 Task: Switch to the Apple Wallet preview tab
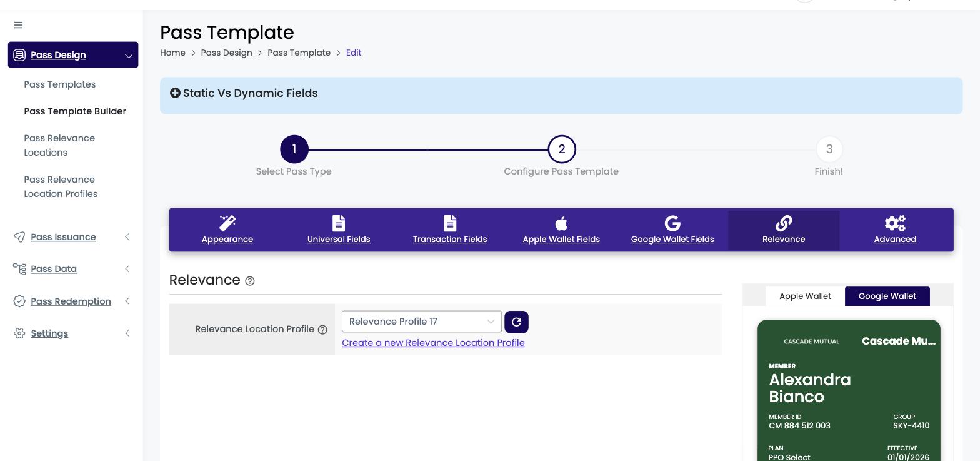pos(805,296)
